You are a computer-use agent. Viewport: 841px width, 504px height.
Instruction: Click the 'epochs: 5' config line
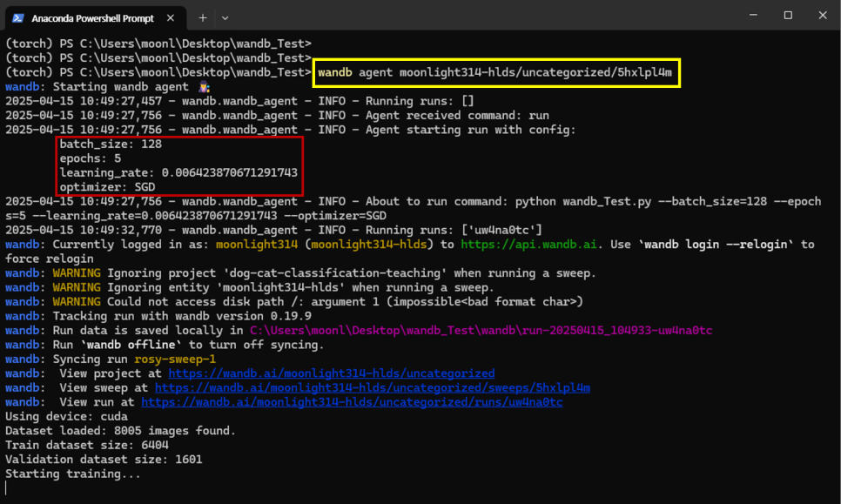(x=91, y=158)
